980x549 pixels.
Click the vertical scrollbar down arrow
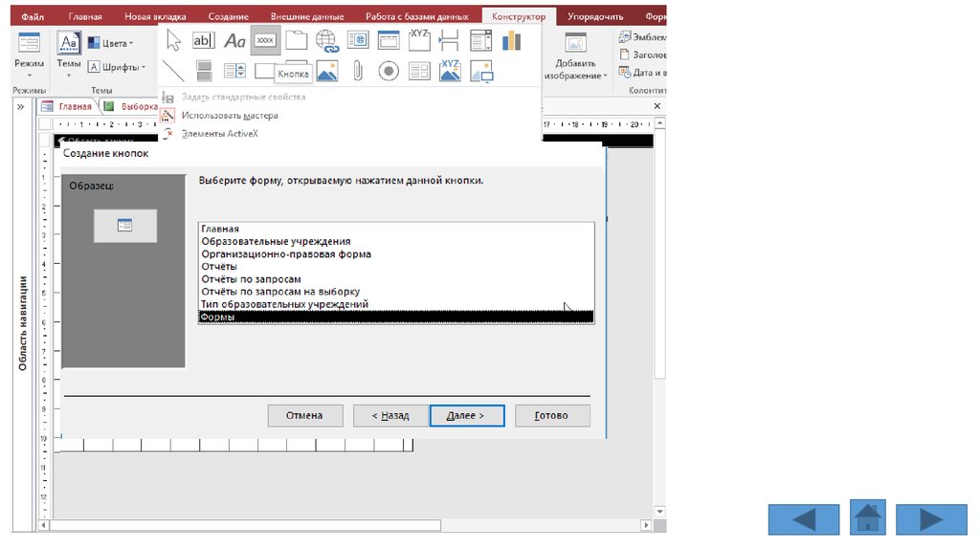(659, 512)
